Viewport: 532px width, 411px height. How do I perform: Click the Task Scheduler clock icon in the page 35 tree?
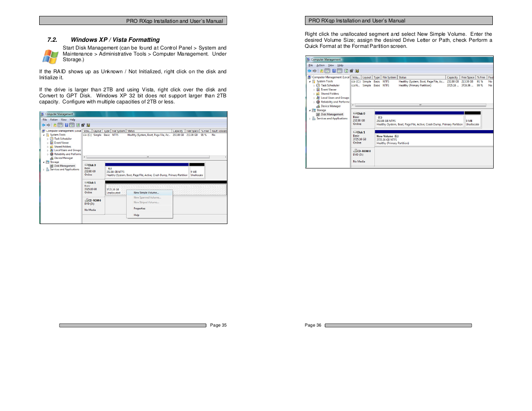pyautogui.click(x=52, y=139)
